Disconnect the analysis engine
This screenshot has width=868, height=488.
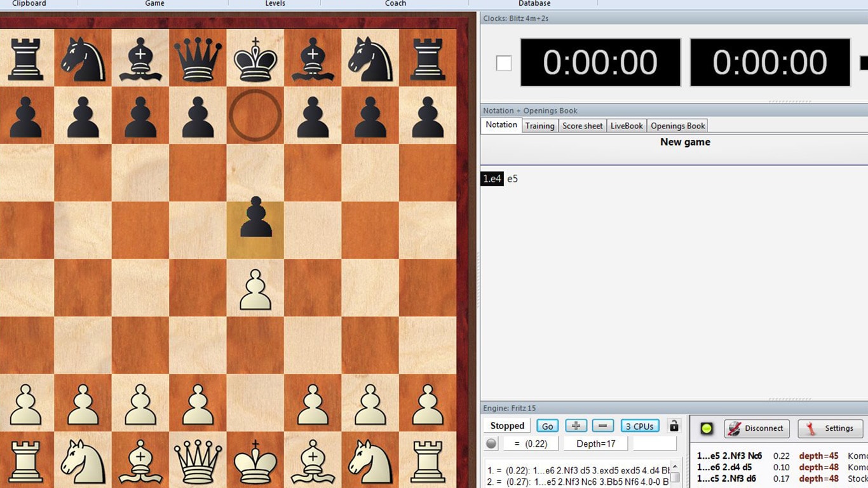coord(756,428)
